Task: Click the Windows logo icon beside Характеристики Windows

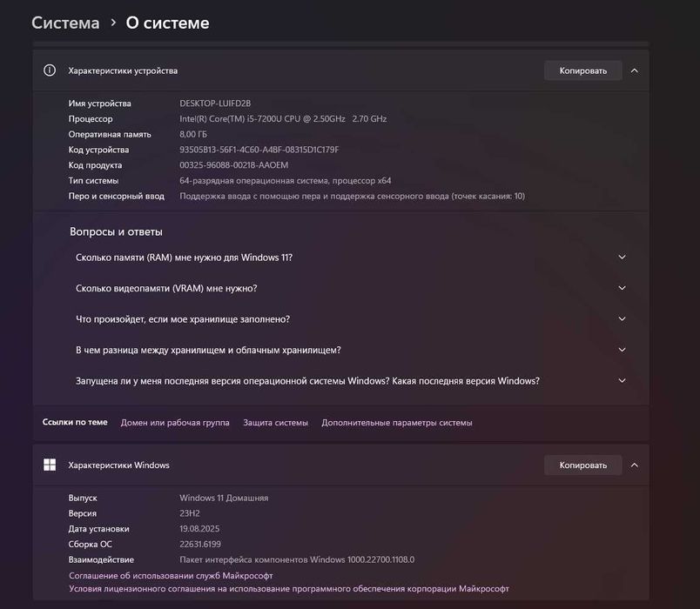Action: tap(50, 465)
